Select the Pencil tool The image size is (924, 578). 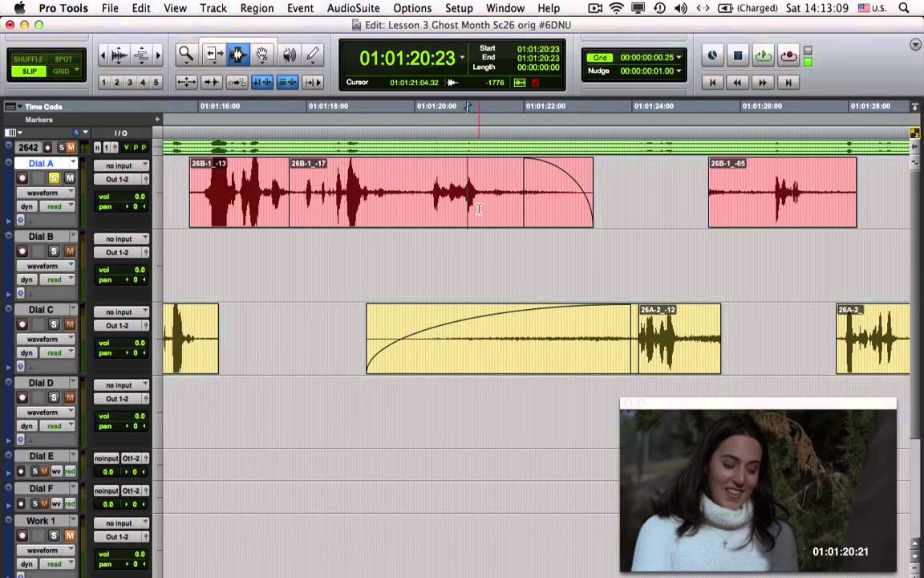tap(313, 55)
